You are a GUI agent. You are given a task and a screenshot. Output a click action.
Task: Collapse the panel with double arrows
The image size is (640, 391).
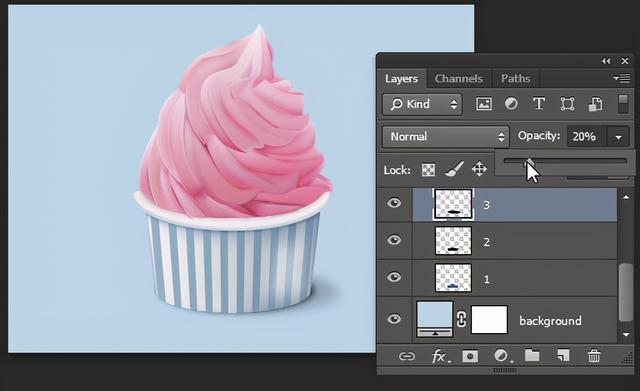(x=606, y=61)
